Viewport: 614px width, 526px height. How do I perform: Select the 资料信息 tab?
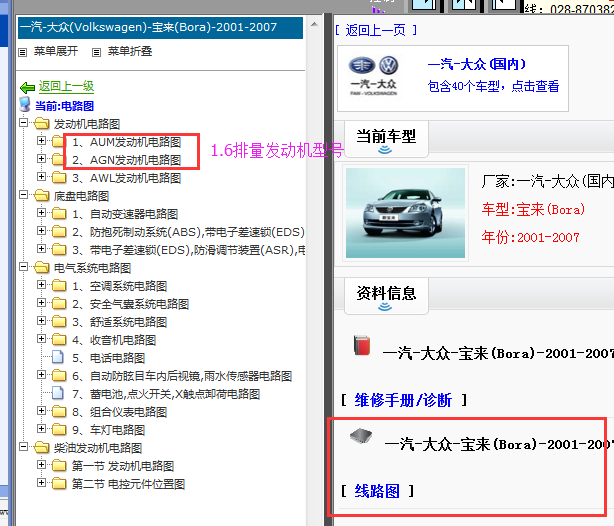386,296
